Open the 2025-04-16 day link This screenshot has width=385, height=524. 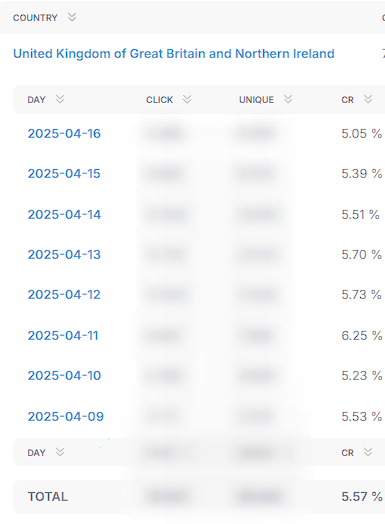[64, 134]
